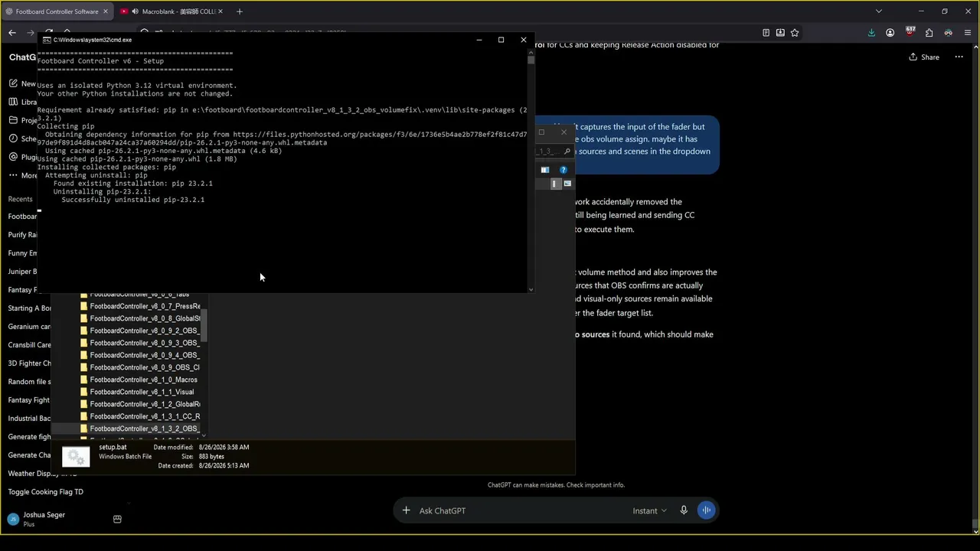This screenshot has height=551, width=980.
Task: Open Explorer help question mark icon
Action: point(563,170)
